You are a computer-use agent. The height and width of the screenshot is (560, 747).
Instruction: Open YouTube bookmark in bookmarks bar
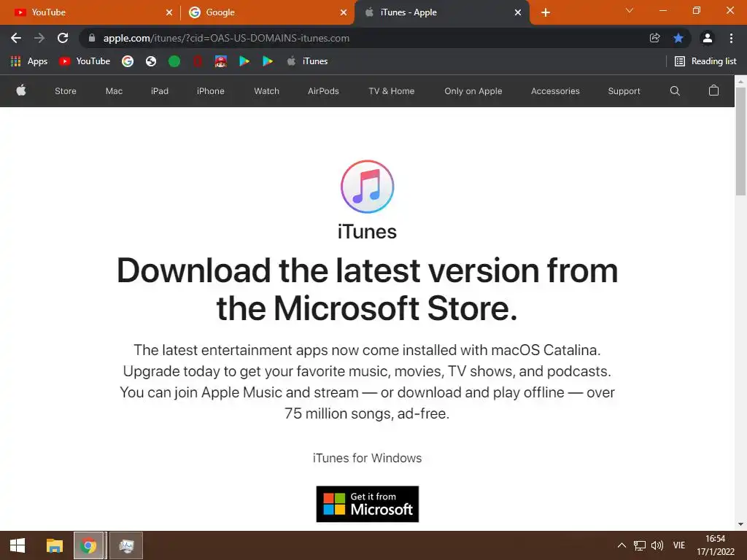(x=85, y=61)
